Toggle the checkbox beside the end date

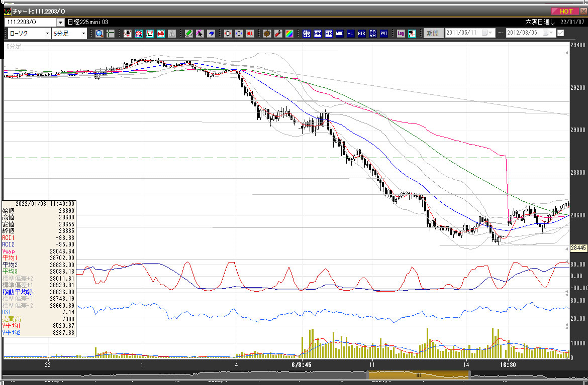tap(561, 33)
